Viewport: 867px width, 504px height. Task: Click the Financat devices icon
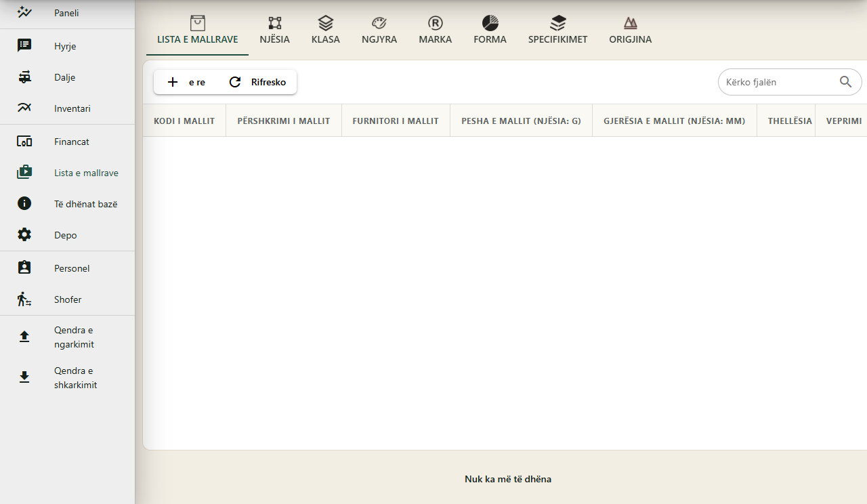24,142
